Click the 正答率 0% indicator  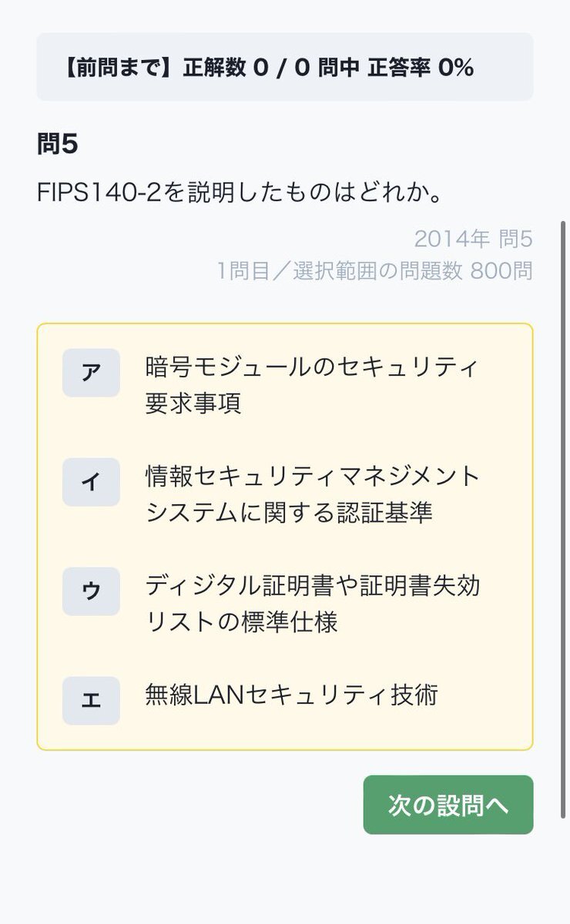[421, 68]
